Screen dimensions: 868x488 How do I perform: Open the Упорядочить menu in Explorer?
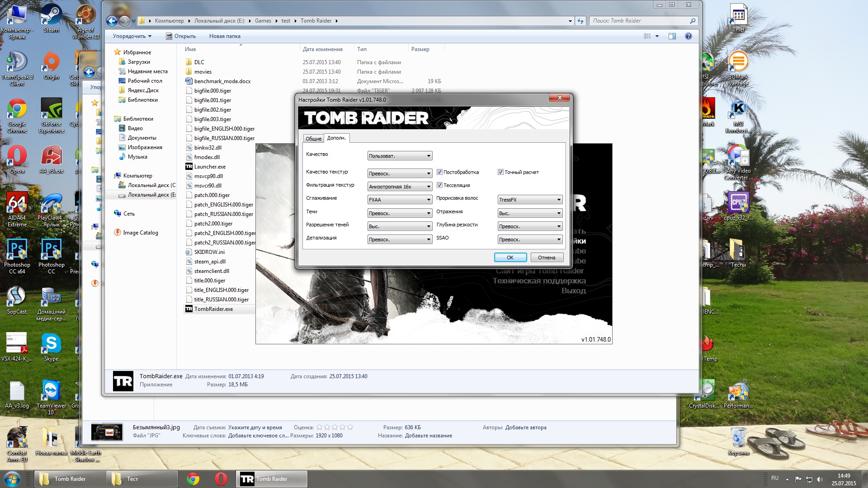(x=132, y=36)
